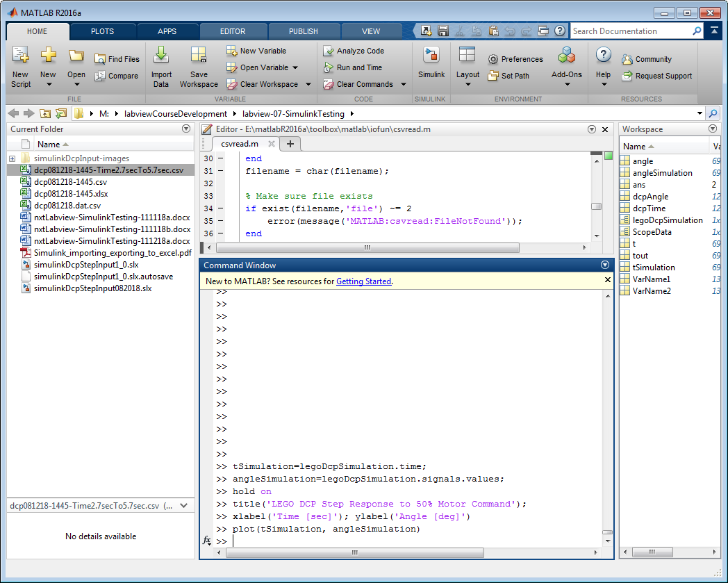Viewport: 728px width, 583px height.
Task: Click the Editor horizontal scrollbar
Action: point(367,247)
